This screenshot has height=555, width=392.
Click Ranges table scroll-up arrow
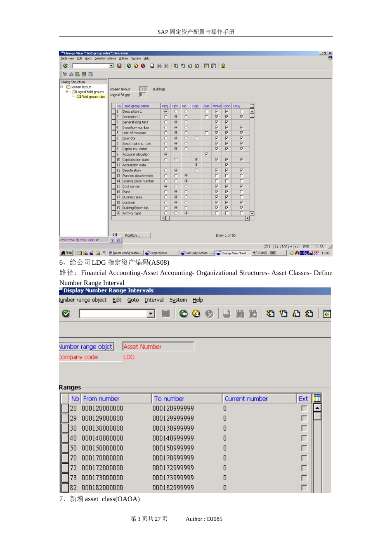click(317, 408)
